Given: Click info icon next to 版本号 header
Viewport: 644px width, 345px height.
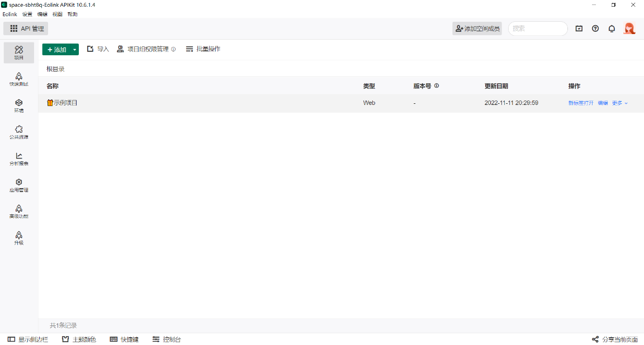Looking at the screenshot, I should (437, 86).
